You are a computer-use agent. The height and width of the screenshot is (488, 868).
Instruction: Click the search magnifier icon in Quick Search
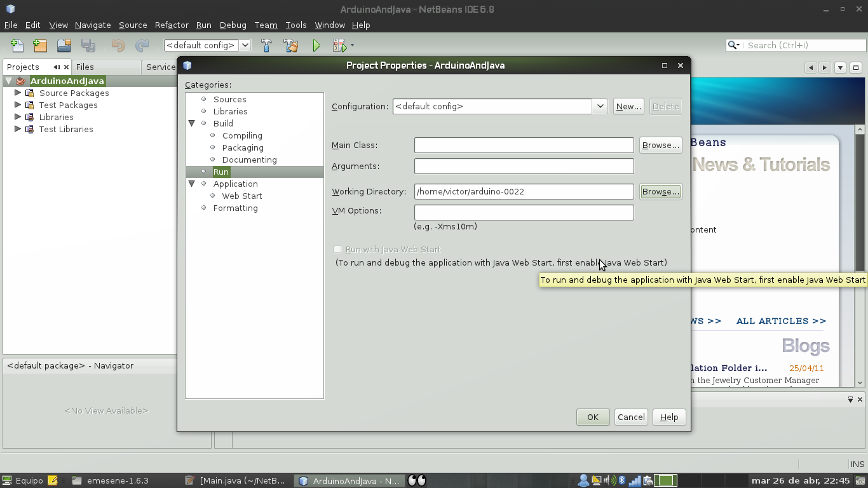pyautogui.click(x=733, y=45)
